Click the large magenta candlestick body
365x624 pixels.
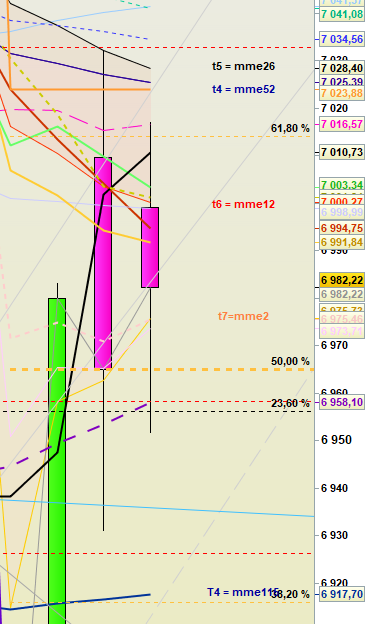103,263
